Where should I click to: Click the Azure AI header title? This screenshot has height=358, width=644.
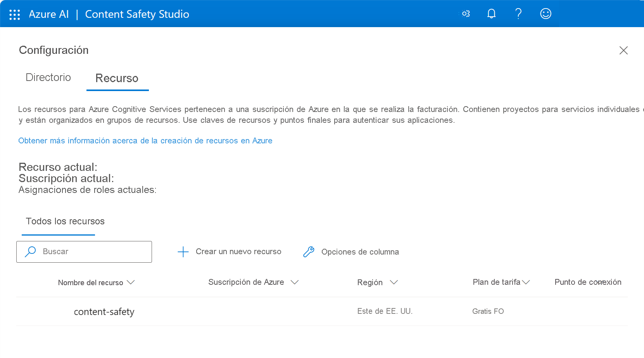click(x=49, y=14)
